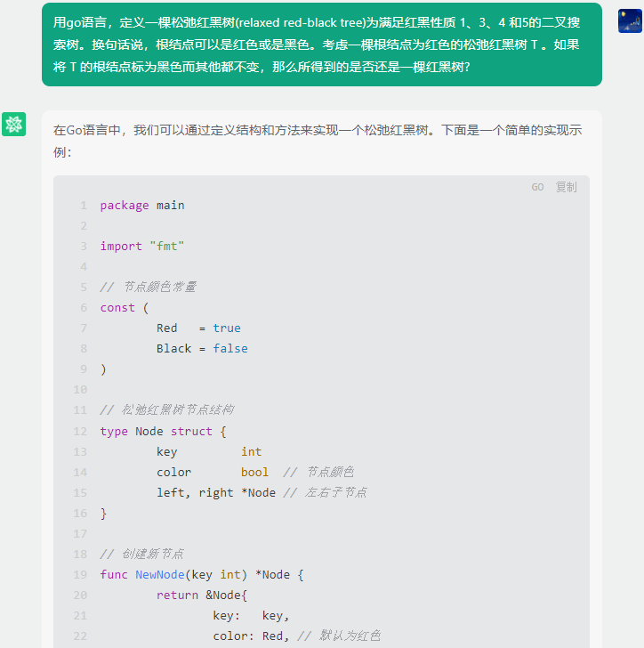
Task: Click the 'key int' field line
Action: [x=209, y=452]
